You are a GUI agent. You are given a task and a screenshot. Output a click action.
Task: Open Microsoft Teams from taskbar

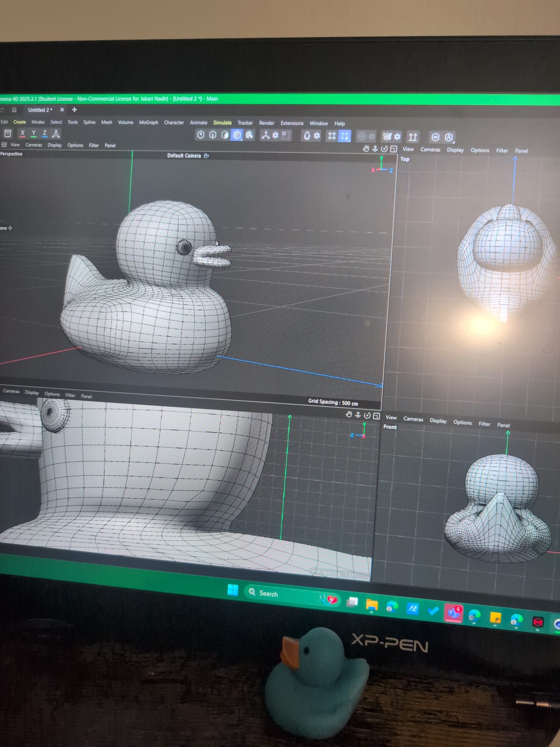[453, 612]
